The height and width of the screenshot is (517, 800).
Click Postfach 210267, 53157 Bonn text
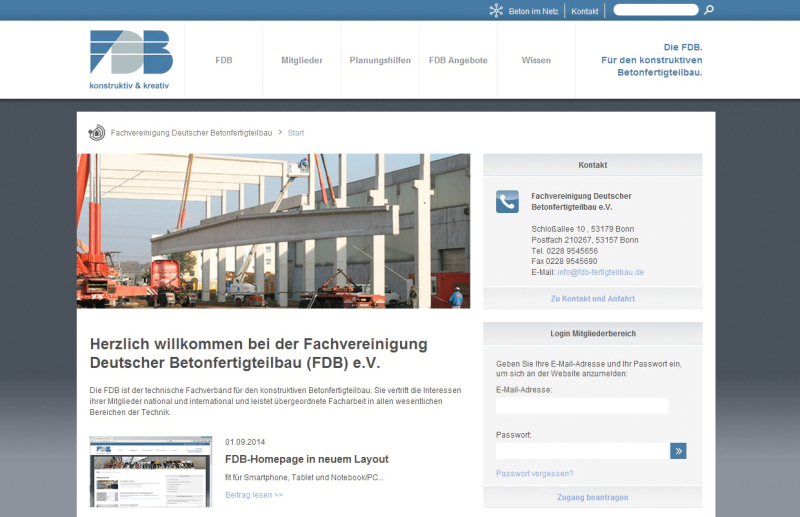585,240
